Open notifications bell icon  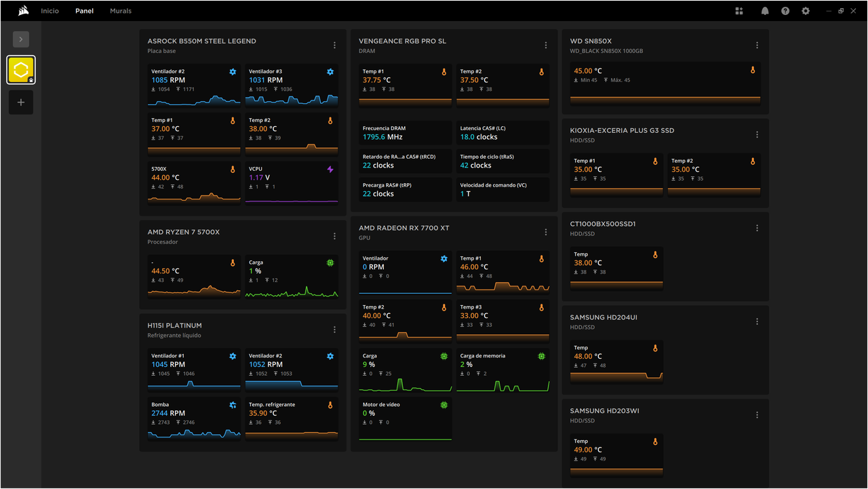click(x=765, y=11)
